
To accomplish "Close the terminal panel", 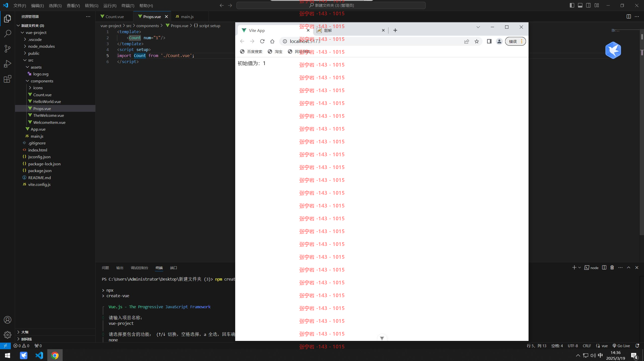I will pos(637,268).
